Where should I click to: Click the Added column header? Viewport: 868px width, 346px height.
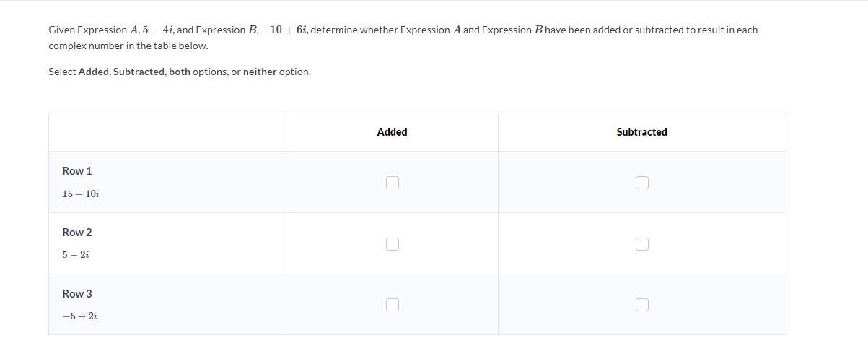[x=392, y=132]
